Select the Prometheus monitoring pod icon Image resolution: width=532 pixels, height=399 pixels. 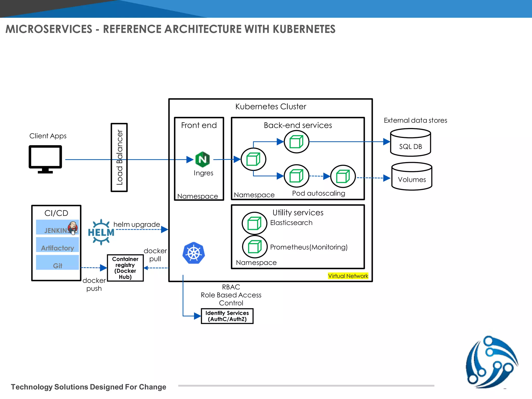click(255, 247)
